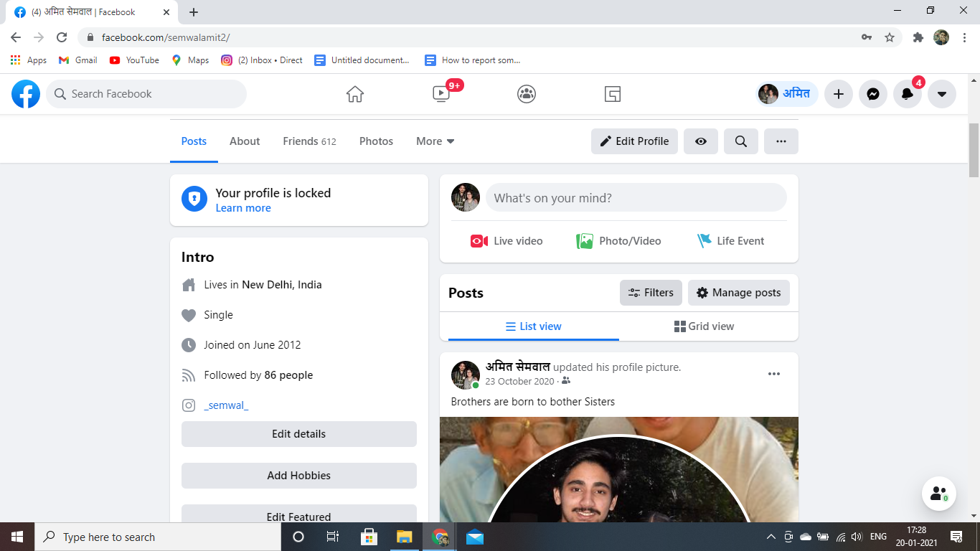980x551 pixels.
Task: Open the Notifications bell
Action: (908, 94)
